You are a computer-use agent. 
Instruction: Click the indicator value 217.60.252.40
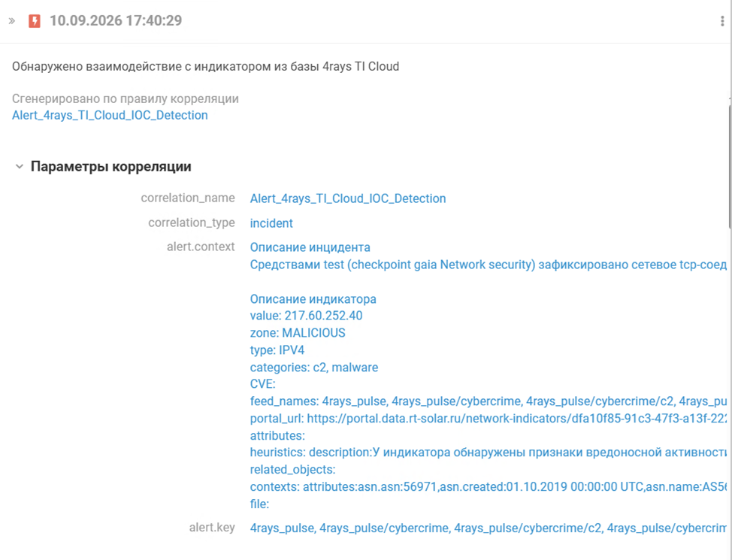[323, 316]
